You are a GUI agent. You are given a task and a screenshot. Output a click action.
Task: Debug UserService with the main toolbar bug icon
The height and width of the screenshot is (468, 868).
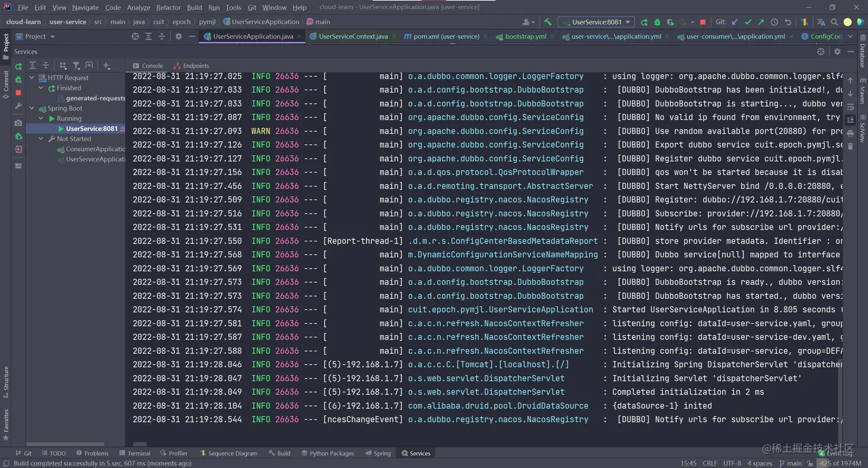[x=657, y=22]
